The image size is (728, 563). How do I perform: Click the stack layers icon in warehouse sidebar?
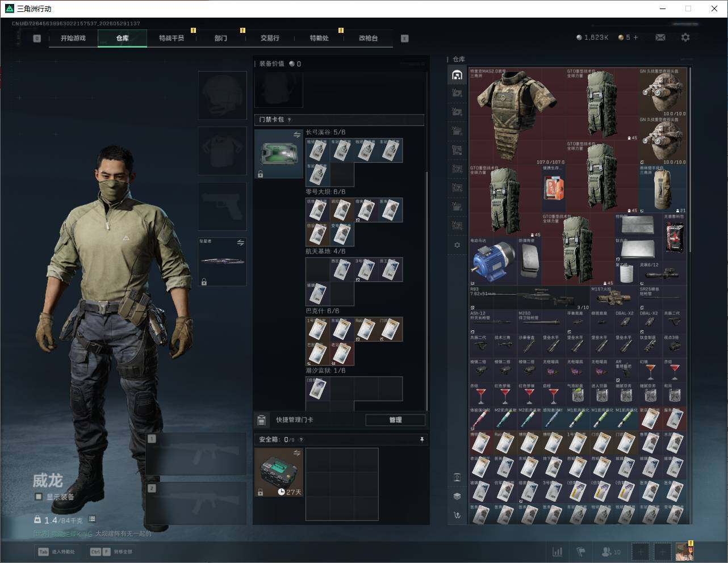(x=457, y=496)
